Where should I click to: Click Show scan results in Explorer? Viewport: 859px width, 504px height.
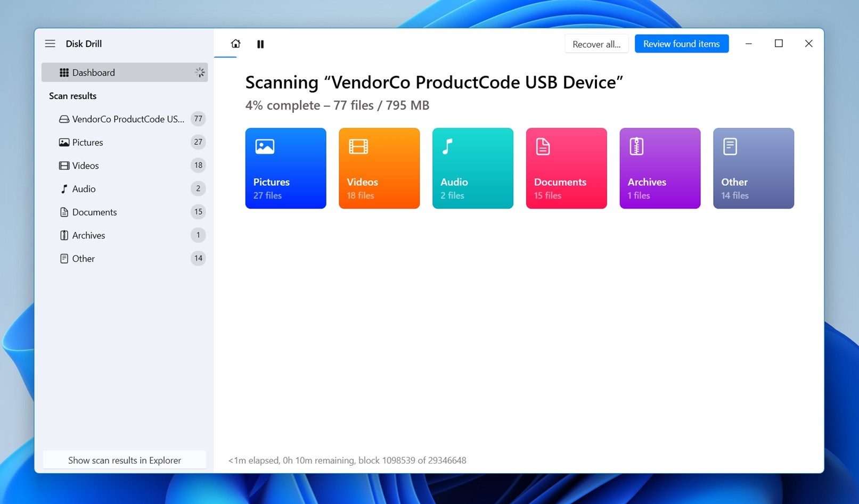[125, 460]
